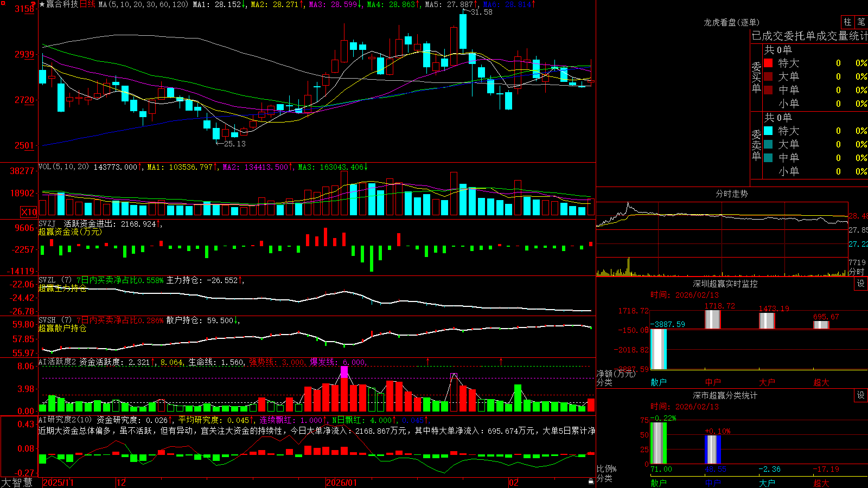This screenshot has width=868, height=488.
Task: Click the teal 大单 sell order swatch
Action: pyautogui.click(x=768, y=144)
